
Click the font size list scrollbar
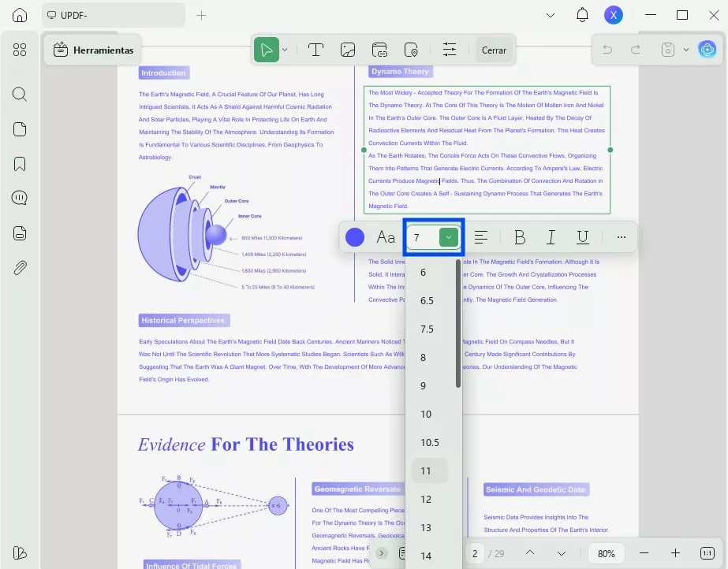tap(458, 323)
